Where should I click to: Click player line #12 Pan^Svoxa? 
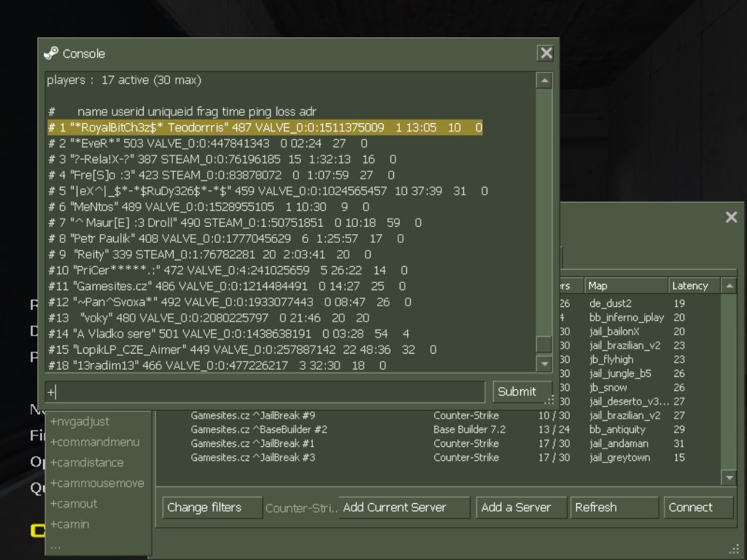tap(230, 302)
